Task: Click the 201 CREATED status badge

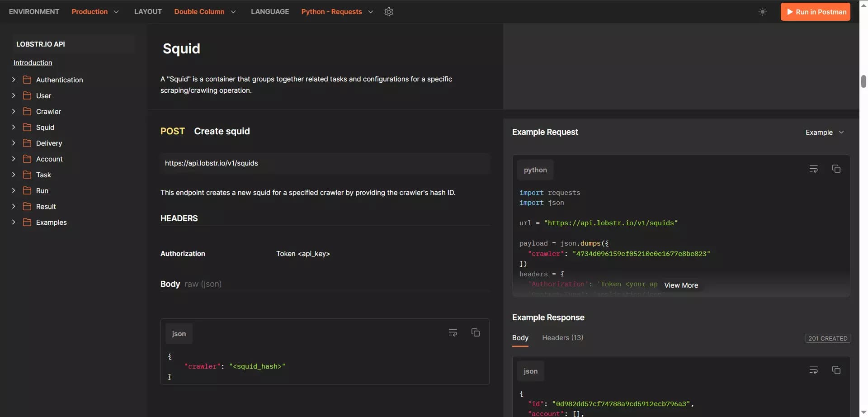Action: pyautogui.click(x=828, y=338)
